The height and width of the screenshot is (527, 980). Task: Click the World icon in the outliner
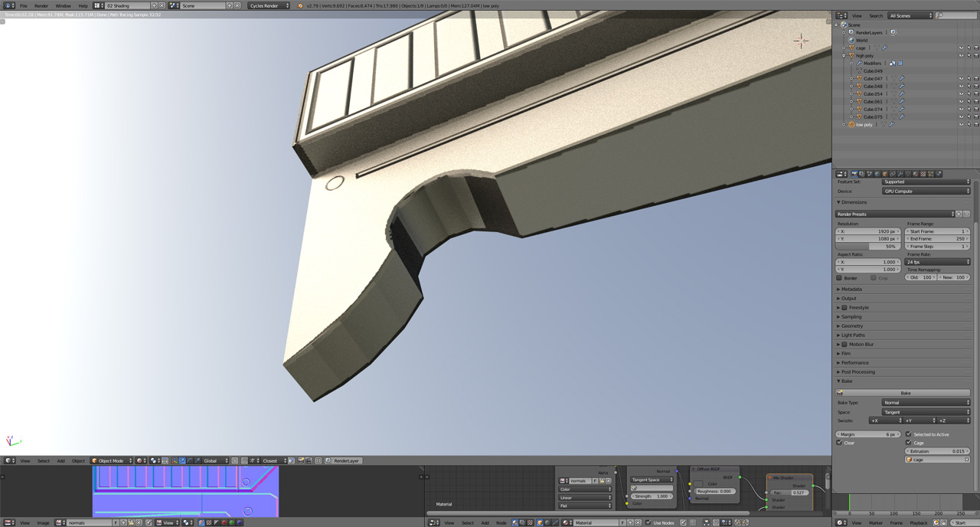point(851,40)
